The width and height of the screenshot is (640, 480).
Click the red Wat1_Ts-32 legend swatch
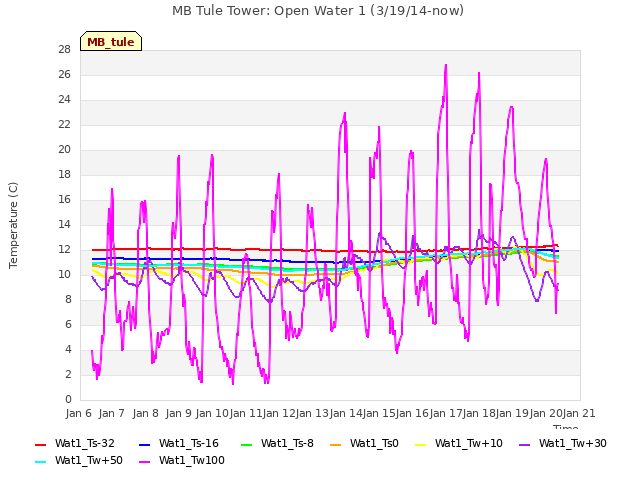pos(41,444)
